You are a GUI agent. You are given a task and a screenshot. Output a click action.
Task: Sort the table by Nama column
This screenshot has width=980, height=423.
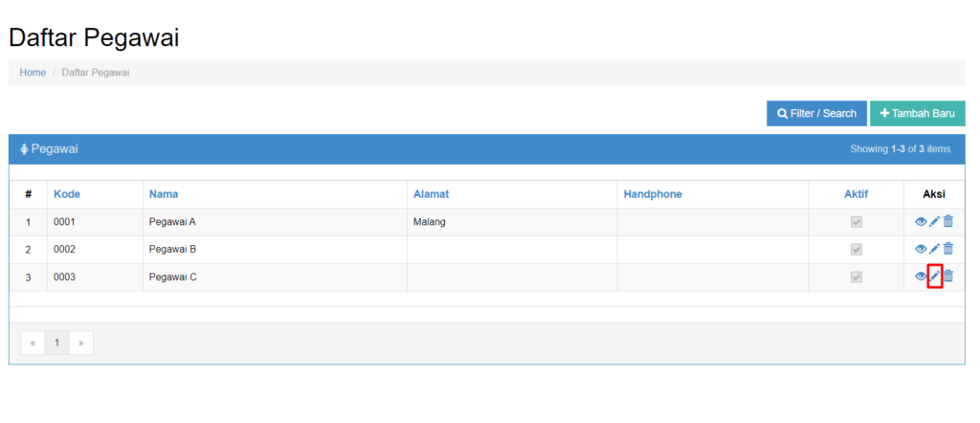click(x=164, y=194)
